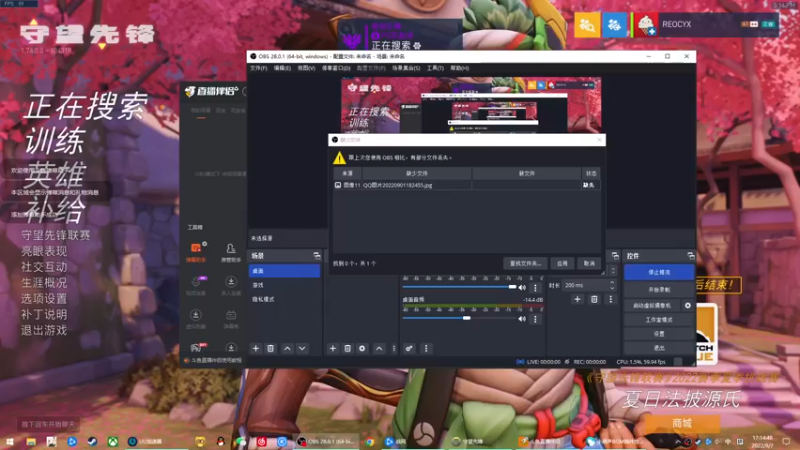
Task: Delete the selected scene with trash icon
Action: click(x=271, y=348)
